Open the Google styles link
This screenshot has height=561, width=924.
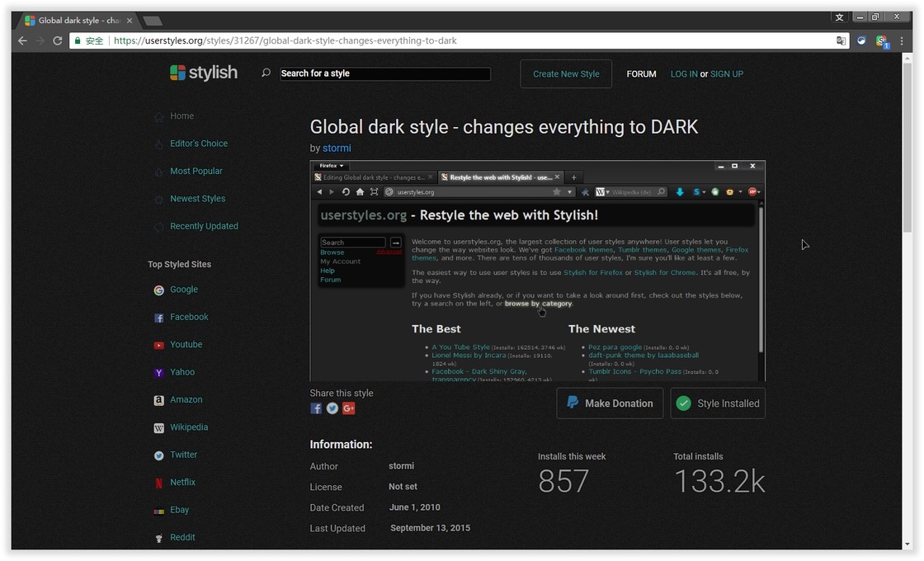(184, 290)
